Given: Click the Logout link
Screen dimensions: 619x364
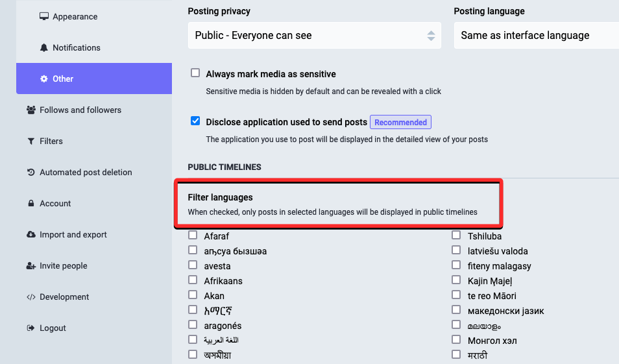Looking at the screenshot, I should 53,328.
